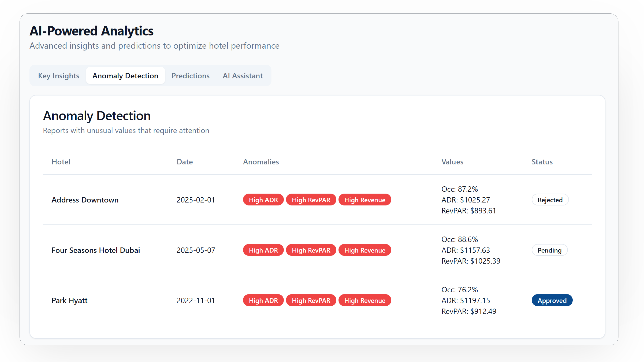644x362 pixels.
Task: Click the Occ: 87.2% value
Action: [460, 189]
